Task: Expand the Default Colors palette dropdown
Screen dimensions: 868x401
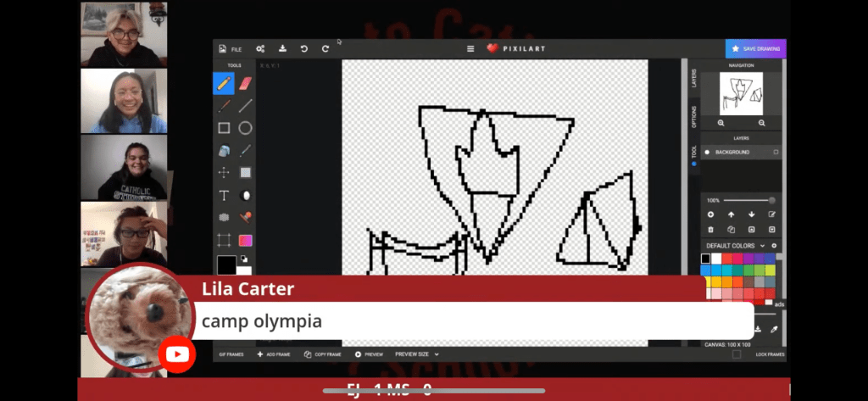Action: coord(762,246)
